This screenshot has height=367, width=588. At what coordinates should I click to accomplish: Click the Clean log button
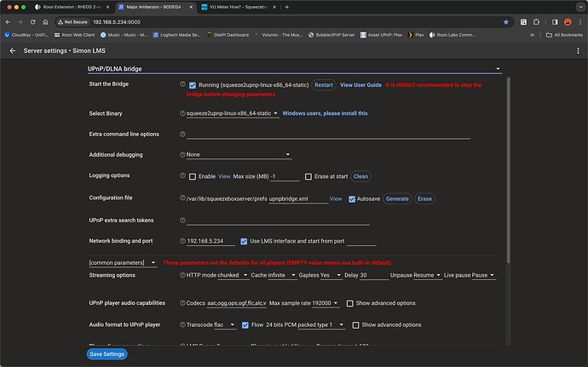click(x=360, y=176)
